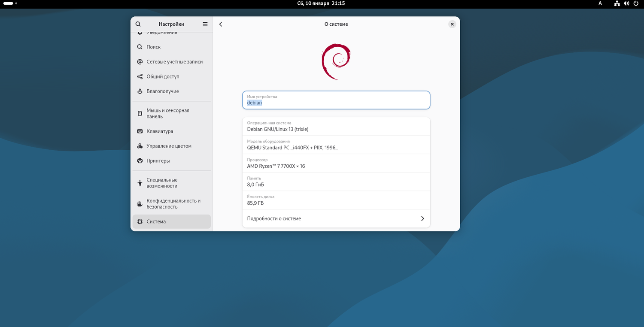Open Сетевые учетные записи settings
The image size is (644, 327).
pos(172,62)
